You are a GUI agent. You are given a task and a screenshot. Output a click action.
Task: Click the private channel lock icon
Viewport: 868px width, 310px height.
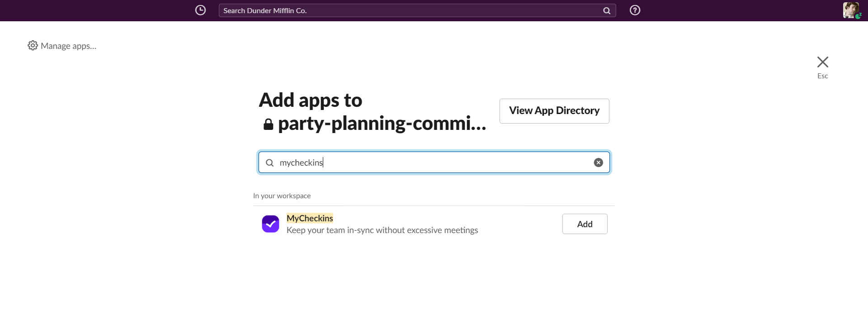269,124
